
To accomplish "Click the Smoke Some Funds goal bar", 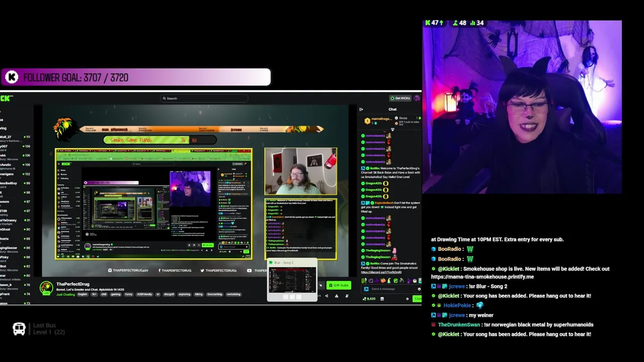I will (x=160, y=140).
